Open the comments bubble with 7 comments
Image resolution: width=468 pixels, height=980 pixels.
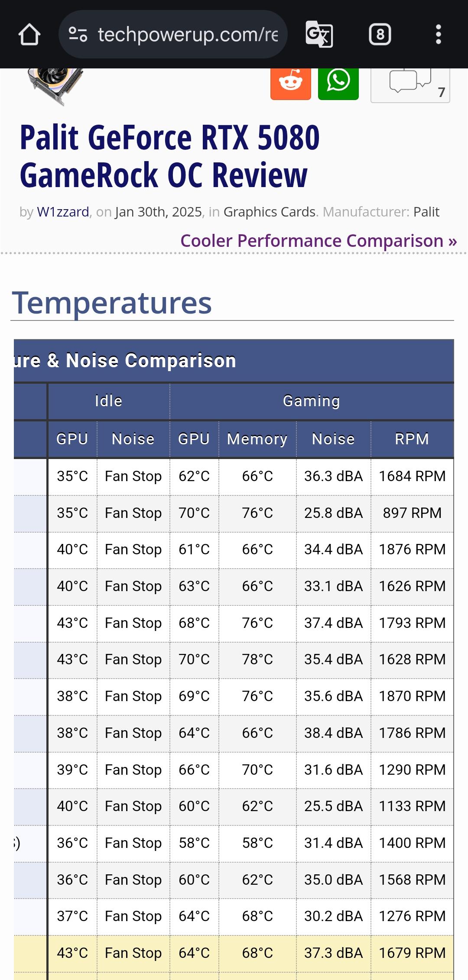(410, 84)
